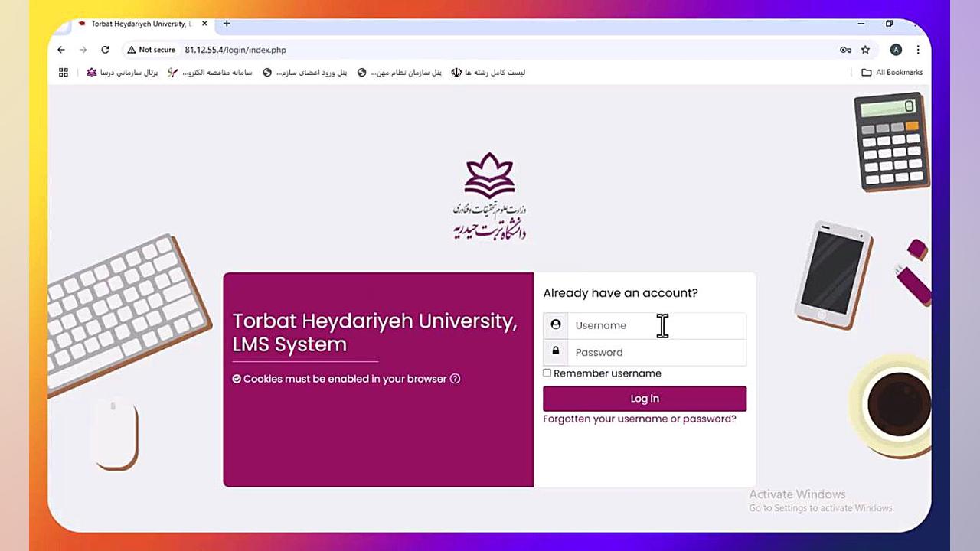Click the help icon beside the cookies notice
This screenshot has width=980, height=551.
[455, 379]
